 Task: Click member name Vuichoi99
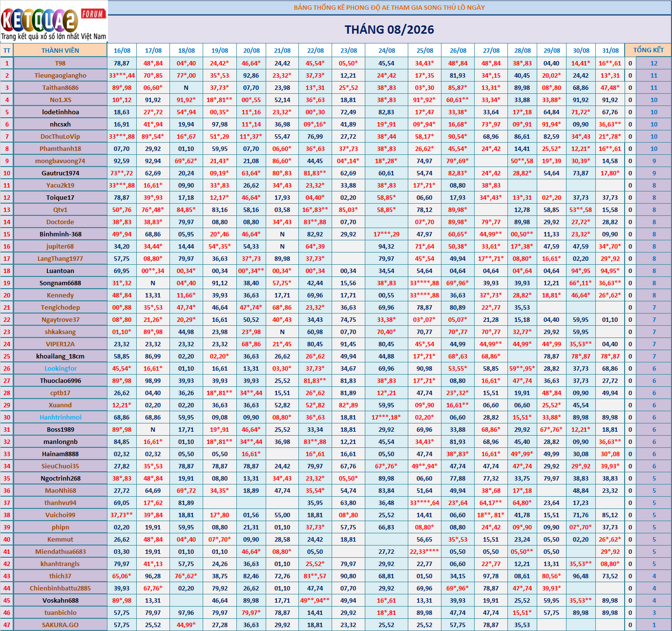[60, 515]
